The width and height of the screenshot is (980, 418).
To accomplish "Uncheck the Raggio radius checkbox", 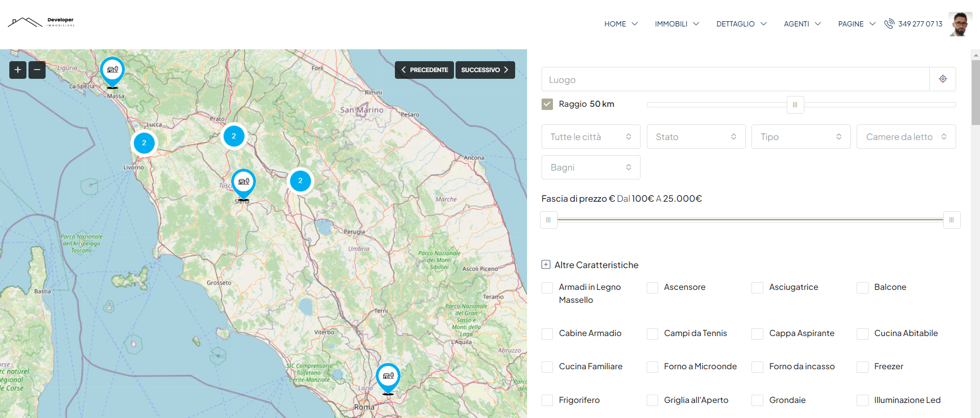I will [547, 104].
